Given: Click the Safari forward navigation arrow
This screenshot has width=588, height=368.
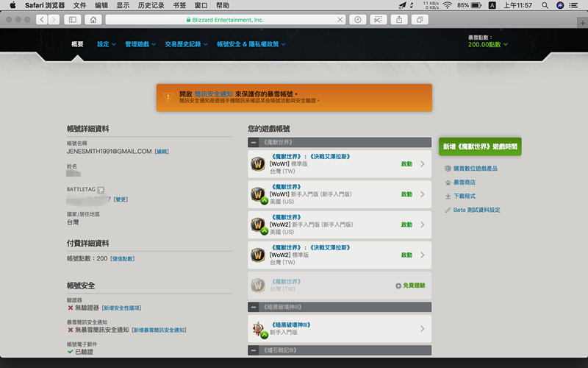Looking at the screenshot, I should click(x=54, y=20).
